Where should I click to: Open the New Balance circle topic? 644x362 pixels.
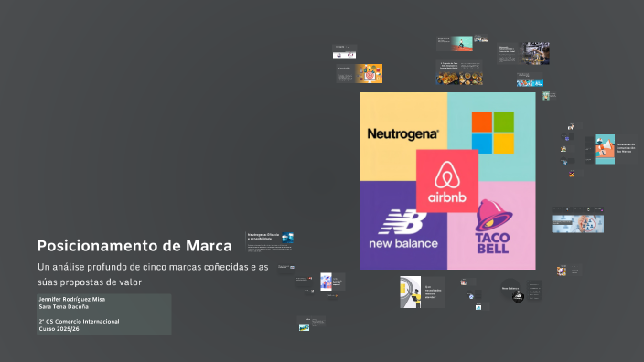[510, 288]
